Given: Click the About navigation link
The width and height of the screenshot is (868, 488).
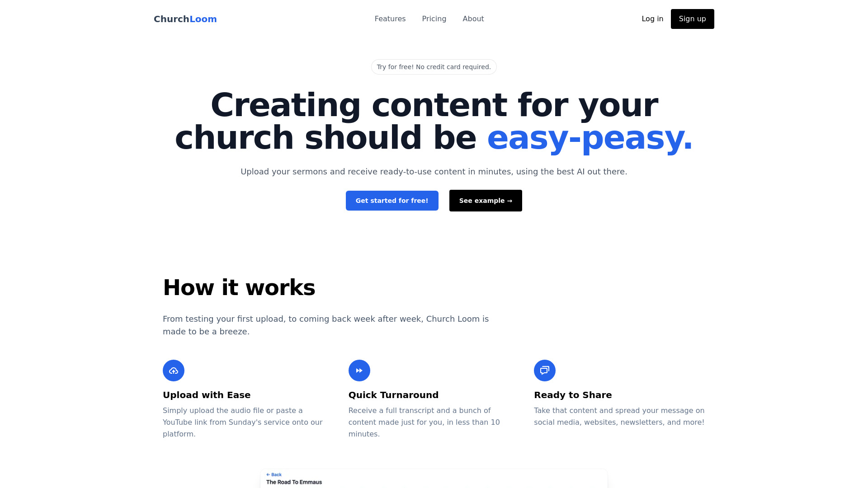Looking at the screenshot, I should point(473,19).
